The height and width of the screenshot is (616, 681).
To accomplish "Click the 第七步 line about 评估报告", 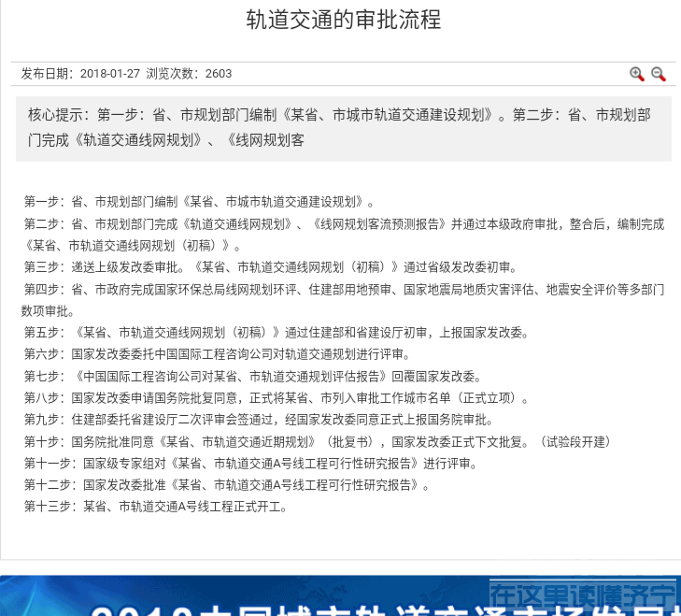I will [x=252, y=377].
